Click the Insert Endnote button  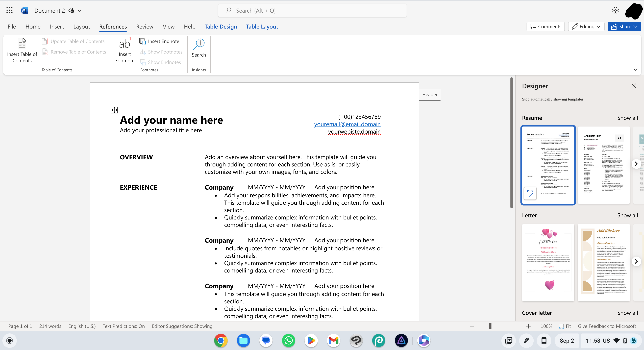click(x=159, y=41)
